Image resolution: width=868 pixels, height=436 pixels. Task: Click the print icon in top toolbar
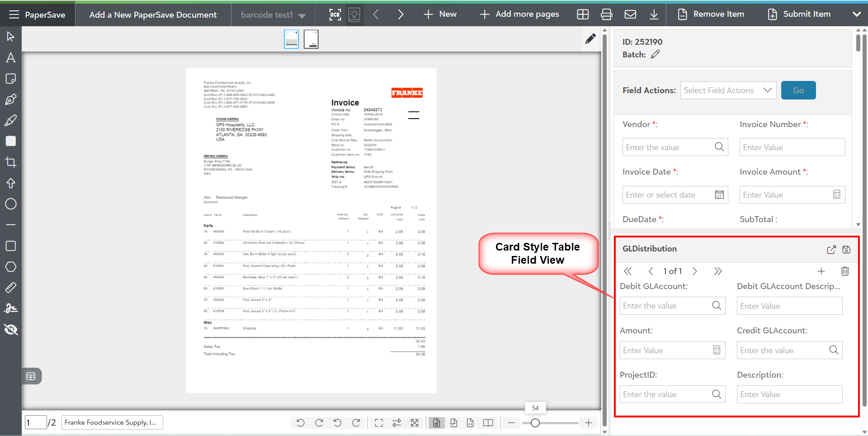(606, 14)
